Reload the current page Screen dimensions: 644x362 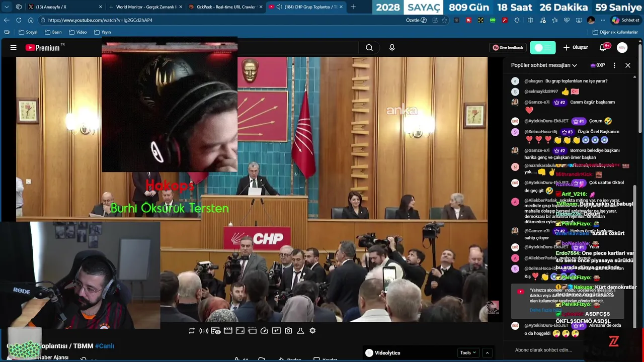[19, 20]
